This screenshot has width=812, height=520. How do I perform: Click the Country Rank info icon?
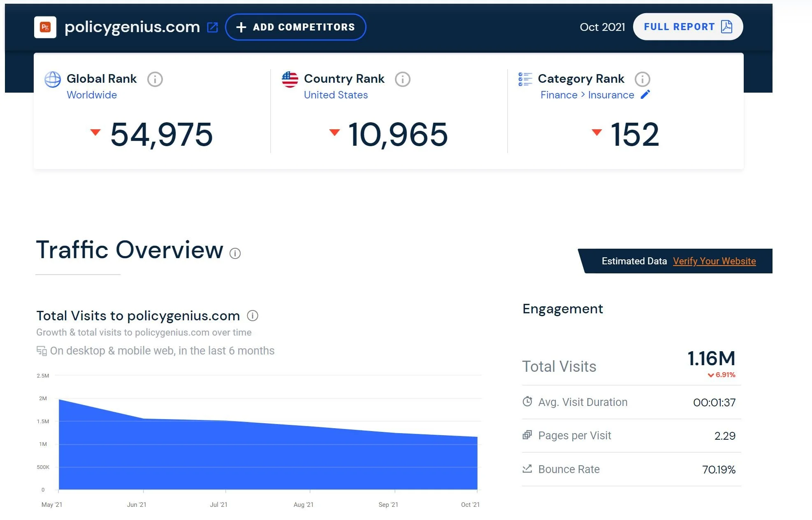[402, 79]
